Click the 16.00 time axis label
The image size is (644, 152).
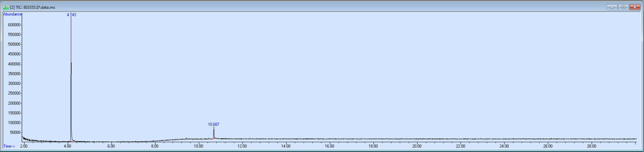coord(329,146)
